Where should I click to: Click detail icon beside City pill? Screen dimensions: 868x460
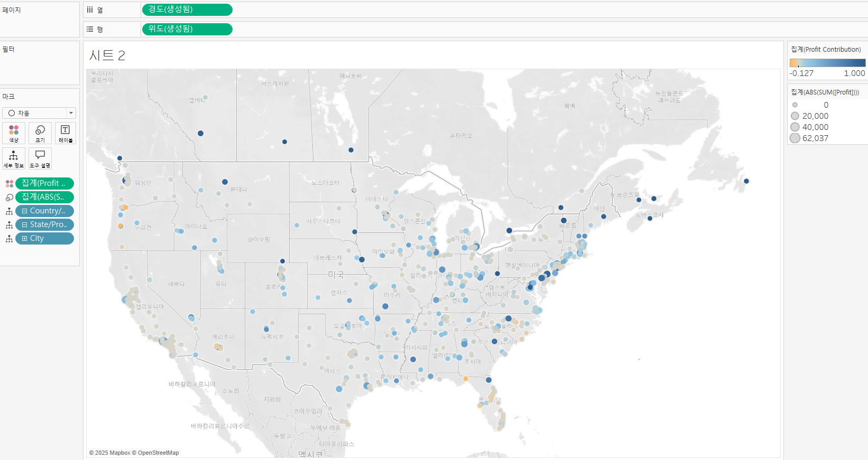pos(10,239)
